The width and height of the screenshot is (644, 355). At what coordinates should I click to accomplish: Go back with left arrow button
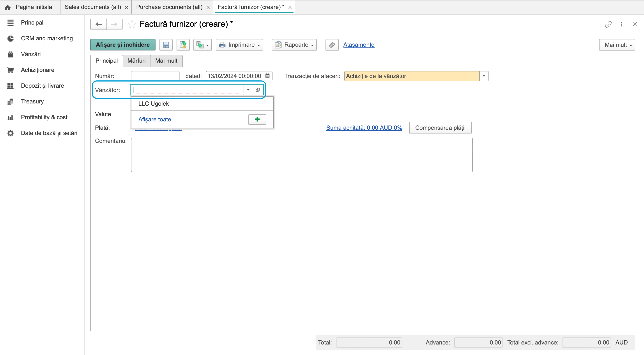(99, 24)
